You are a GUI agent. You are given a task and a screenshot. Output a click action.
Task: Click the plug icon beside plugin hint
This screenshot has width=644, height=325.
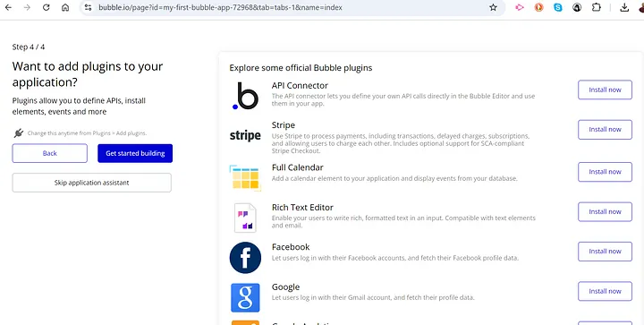tap(18, 133)
